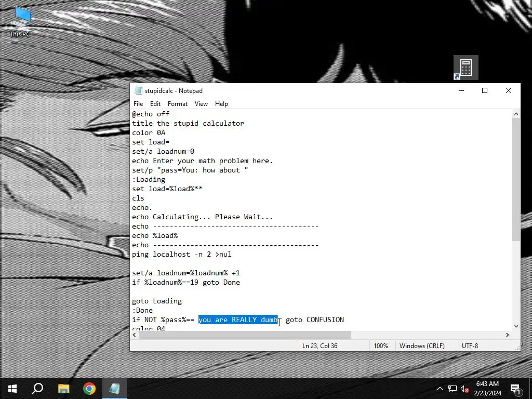The height and width of the screenshot is (399, 532).
Task: Open the Format menu
Action: [x=178, y=104]
